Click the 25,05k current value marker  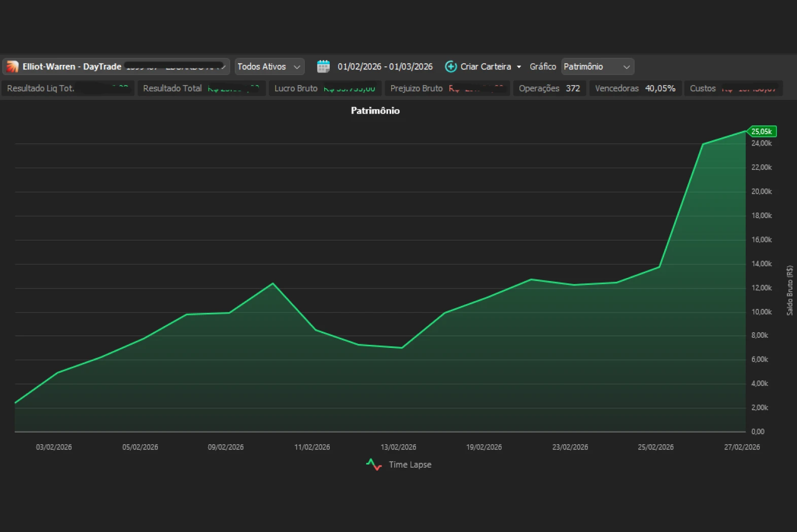(762, 131)
